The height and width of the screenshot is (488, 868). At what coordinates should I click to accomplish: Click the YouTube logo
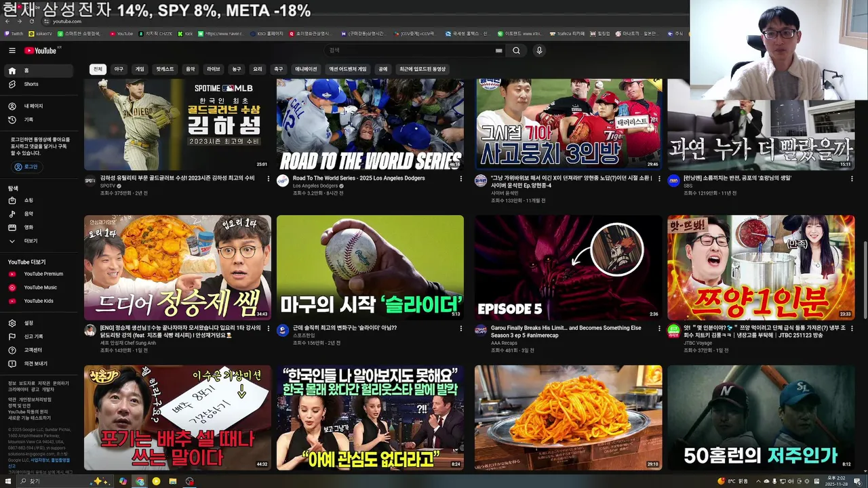coord(42,51)
